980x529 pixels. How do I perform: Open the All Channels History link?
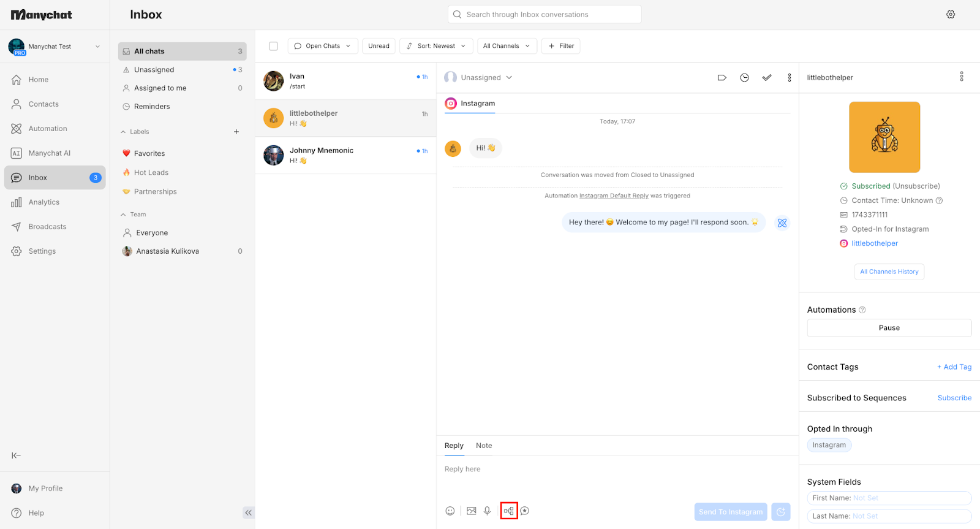tap(889, 272)
